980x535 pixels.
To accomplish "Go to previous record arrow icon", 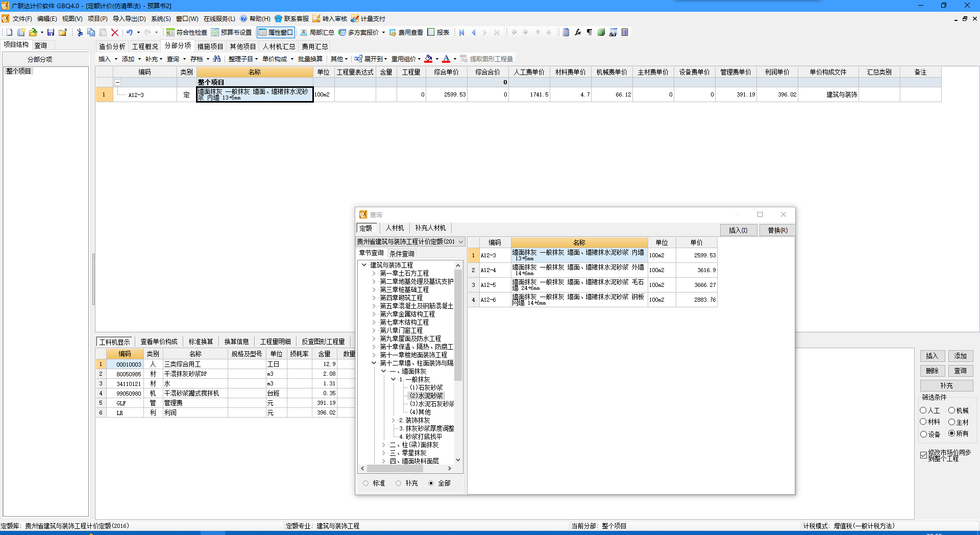I will 474,33.
